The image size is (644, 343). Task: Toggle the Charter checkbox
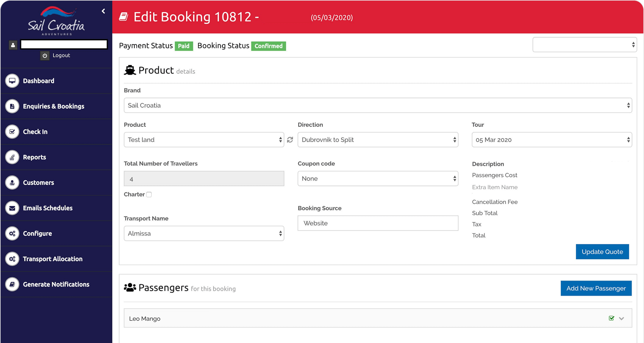click(149, 194)
